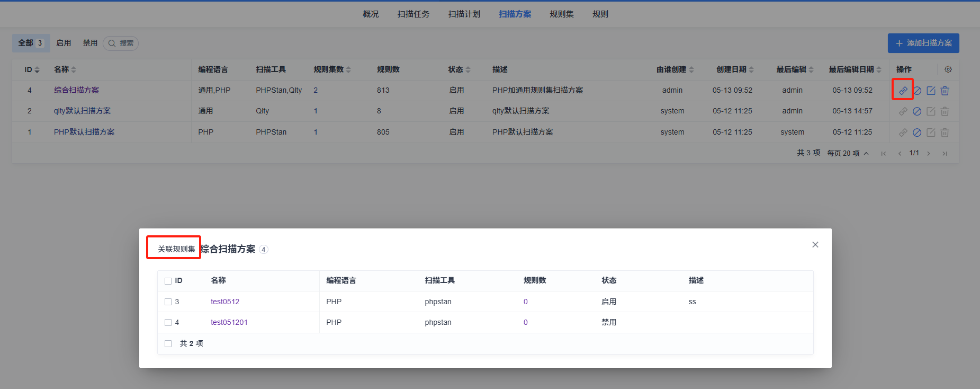Open the test0512 rule set link

click(225, 302)
